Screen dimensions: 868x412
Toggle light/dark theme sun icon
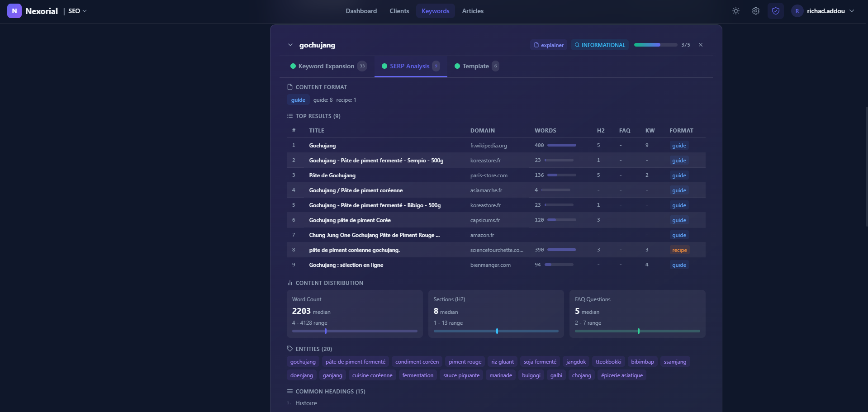pyautogui.click(x=736, y=11)
